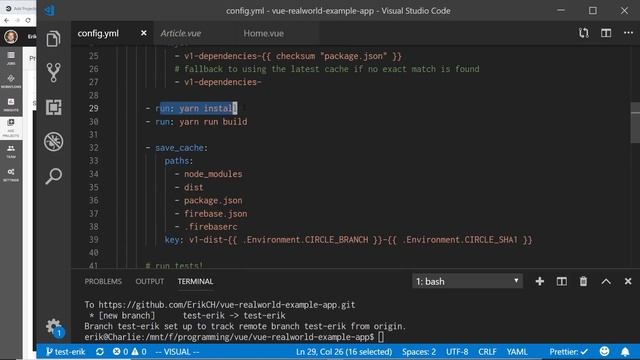Viewport: 640px width, 360px height.
Task: Open Settings in CircleCI browser sidebar
Action: click(x=11, y=175)
